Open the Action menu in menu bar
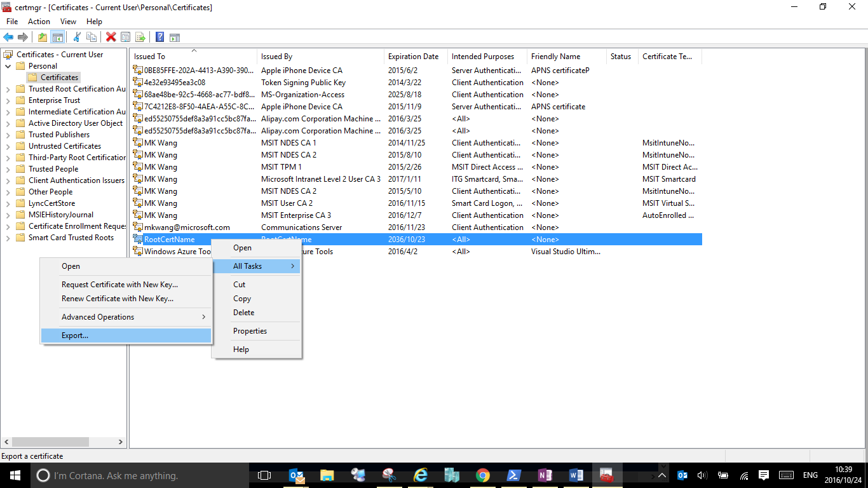The image size is (868, 488). (39, 22)
